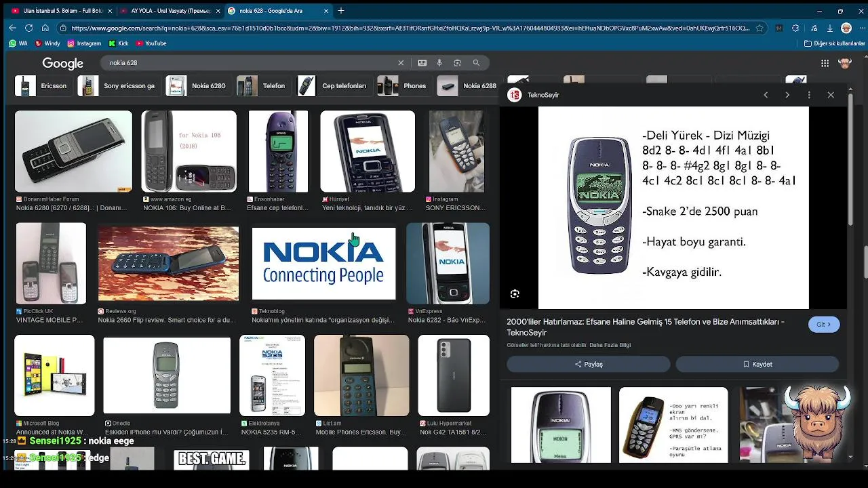Open the TeknoSeyir article title link
Image resolution: width=868 pixels, height=488 pixels.
tap(645, 327)
